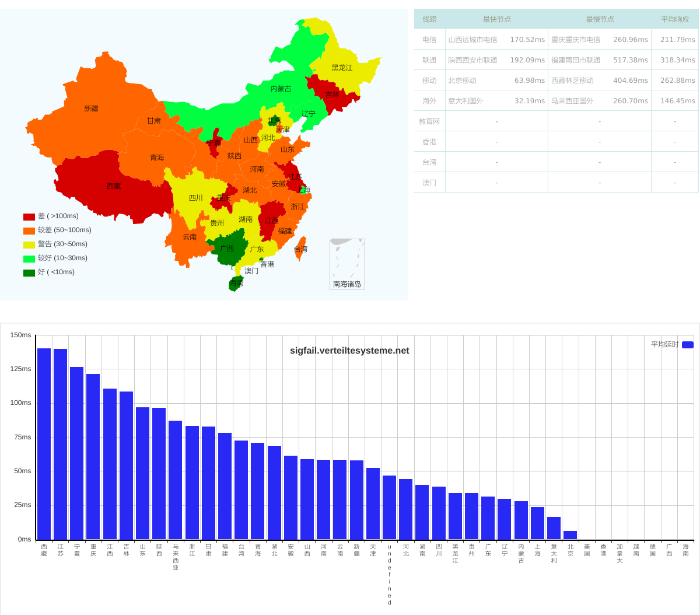700x615 pixels.
Task: Click the 海外 row in table
Action: (556, 101)
